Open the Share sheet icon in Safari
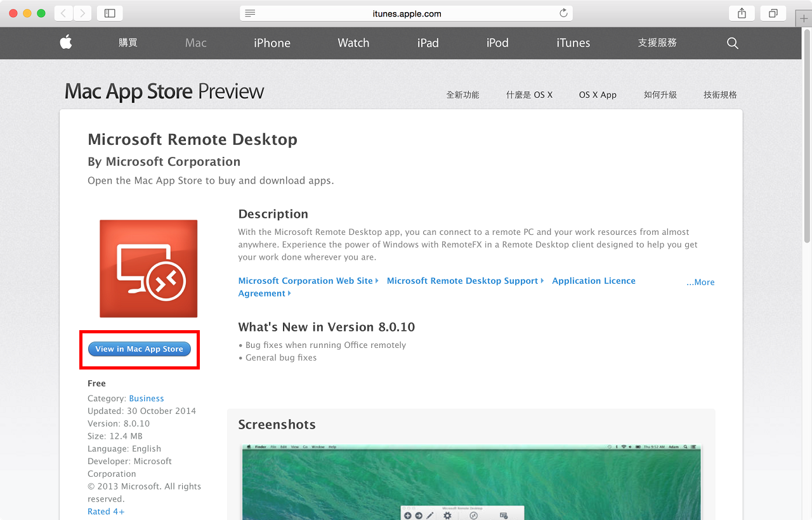This screenshot has width=812, height=520. [742, 13]
